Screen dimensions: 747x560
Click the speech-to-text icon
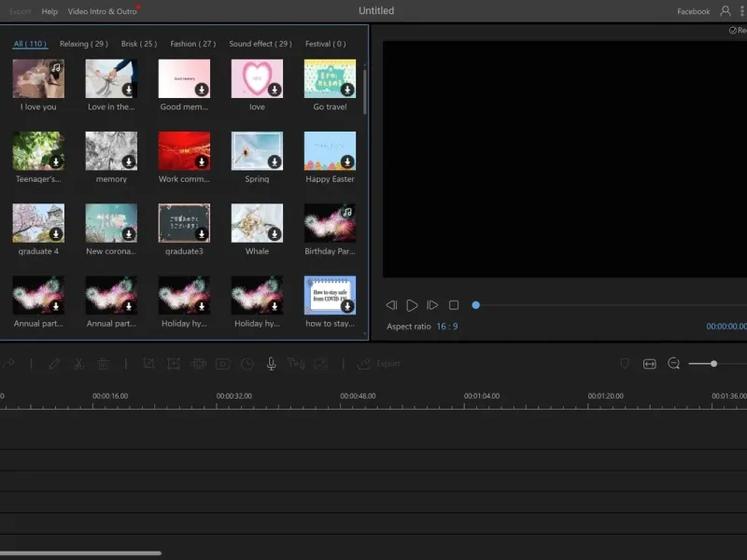point(296,364)
